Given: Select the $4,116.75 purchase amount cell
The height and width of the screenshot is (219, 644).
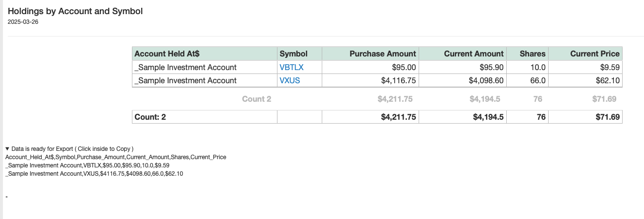Looking at the screenshot, I should [399, 80].
